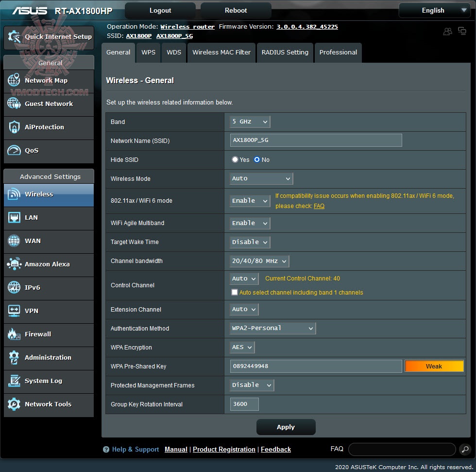476x472 pixels.
Task: Click the Help & Support question icon
Action: click(106, 449)
